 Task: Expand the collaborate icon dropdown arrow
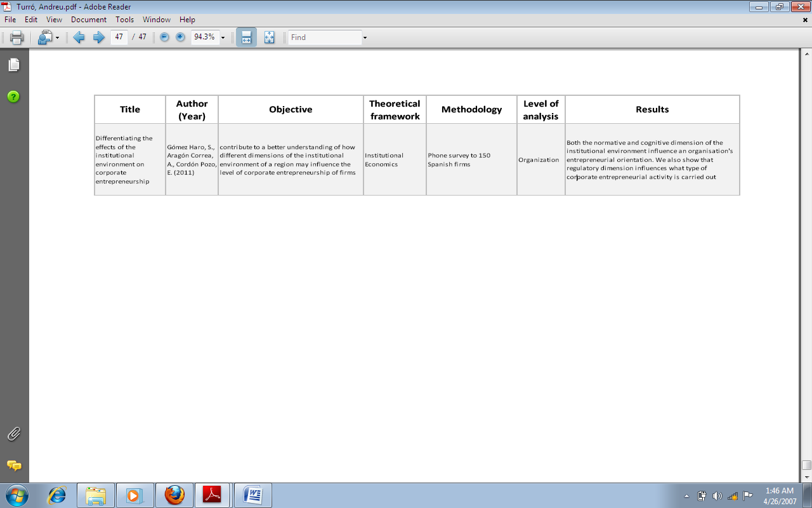point(57,37)
